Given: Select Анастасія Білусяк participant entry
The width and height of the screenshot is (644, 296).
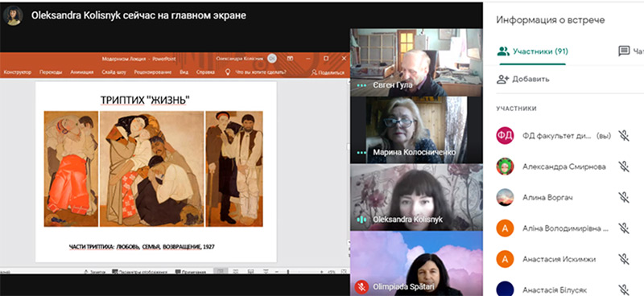Looking at the screenshot, I should click(x=563, y=289).
